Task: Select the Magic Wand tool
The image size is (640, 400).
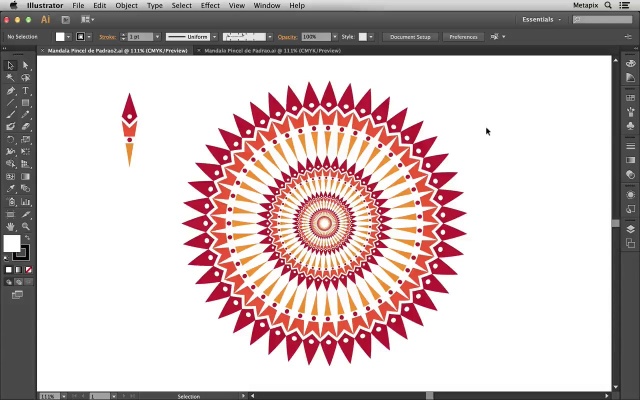Action: coord(10,78)
